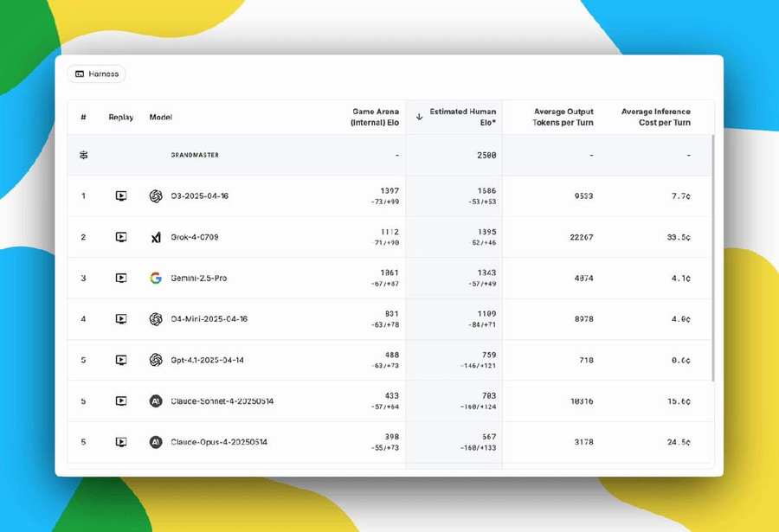The width and height of the screenshot is (779, 532).
Task: Open the Grok-4-0709 replay icon
Action: pos(121,237)
